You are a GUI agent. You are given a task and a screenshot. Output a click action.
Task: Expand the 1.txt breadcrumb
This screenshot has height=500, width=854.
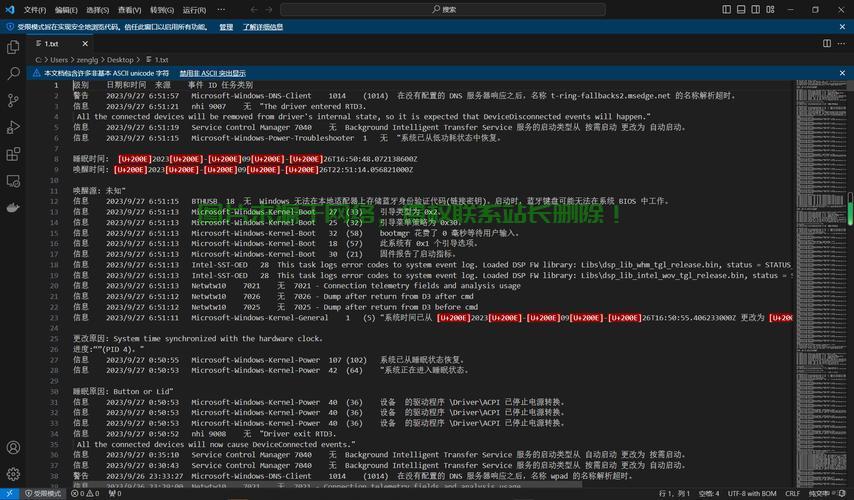pos(158,60)
